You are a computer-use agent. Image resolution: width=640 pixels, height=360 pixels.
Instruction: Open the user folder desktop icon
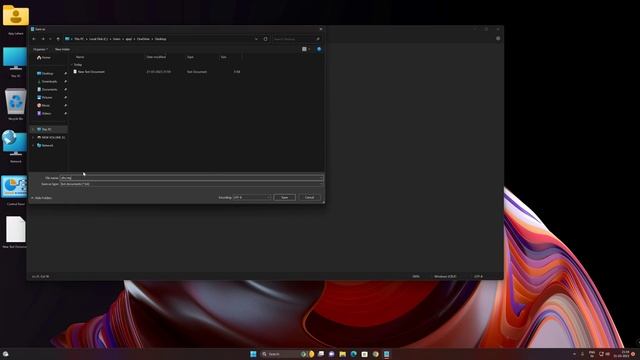16,20
